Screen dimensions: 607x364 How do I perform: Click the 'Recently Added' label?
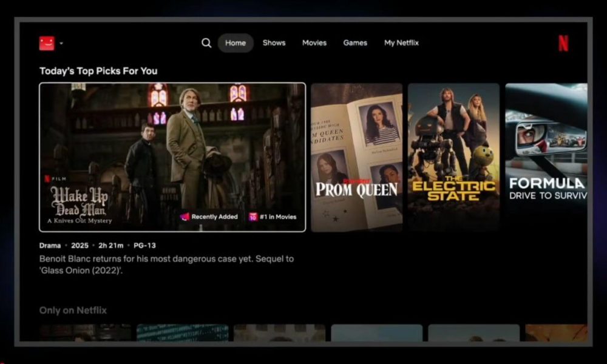214,217
